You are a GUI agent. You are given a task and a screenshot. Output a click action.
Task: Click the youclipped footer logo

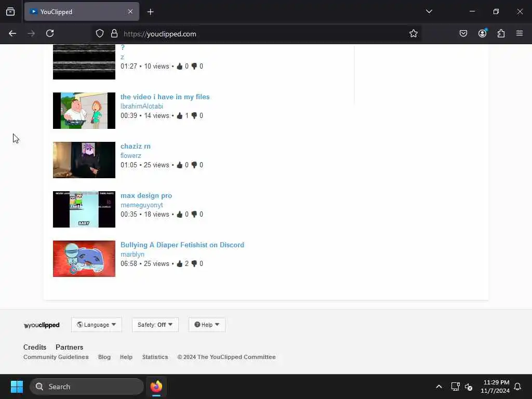click(42, 325)
